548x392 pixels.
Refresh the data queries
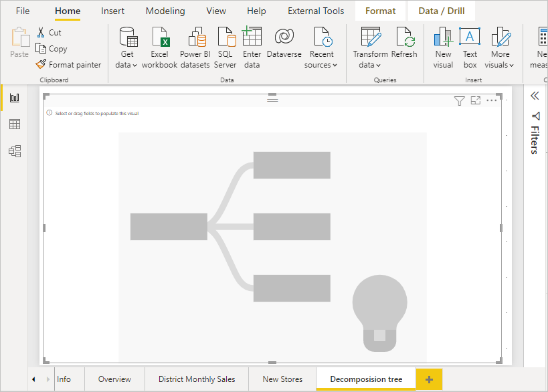point(404,43)
